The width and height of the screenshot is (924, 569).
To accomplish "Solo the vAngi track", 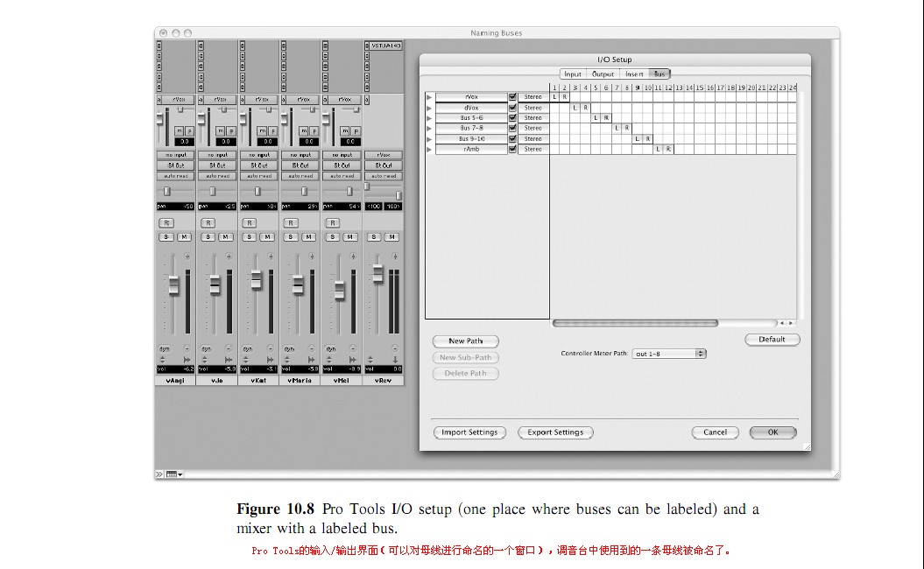I will click(166, 236).
